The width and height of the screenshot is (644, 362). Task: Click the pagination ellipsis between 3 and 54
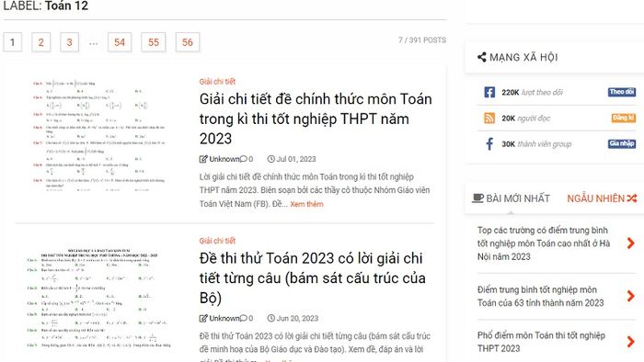pos(93,42)
